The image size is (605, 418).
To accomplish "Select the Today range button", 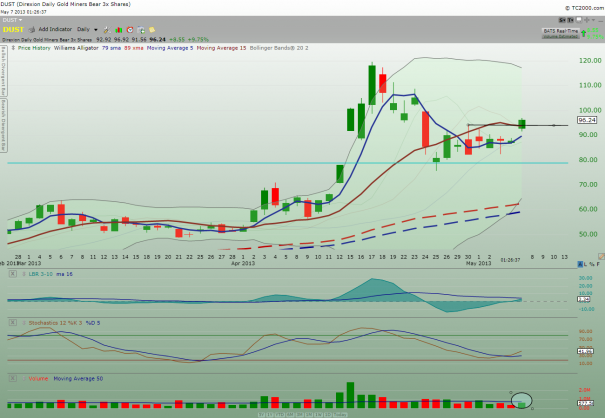I will point(340,415).
